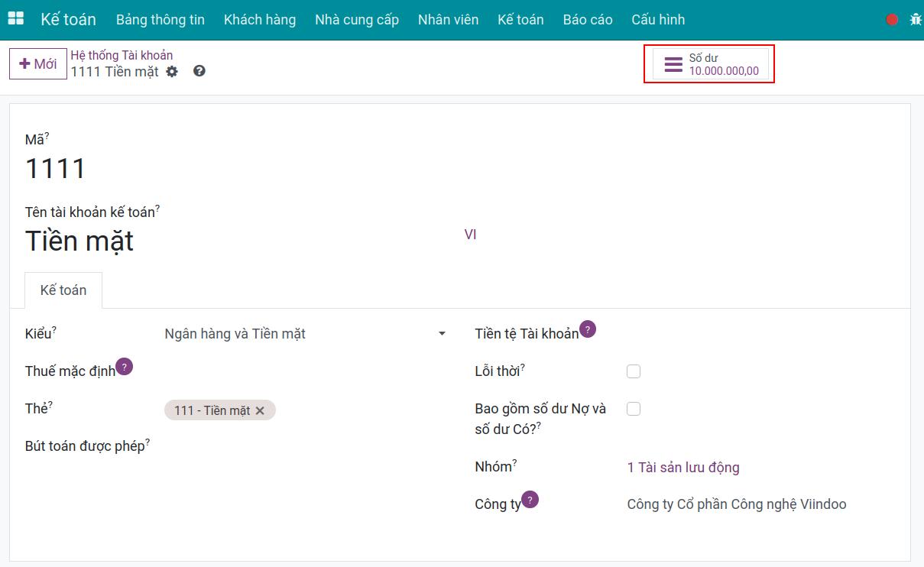Open the Khách hàng menu
The width and height of the screenshot is (924, 567).
(260, 20)
